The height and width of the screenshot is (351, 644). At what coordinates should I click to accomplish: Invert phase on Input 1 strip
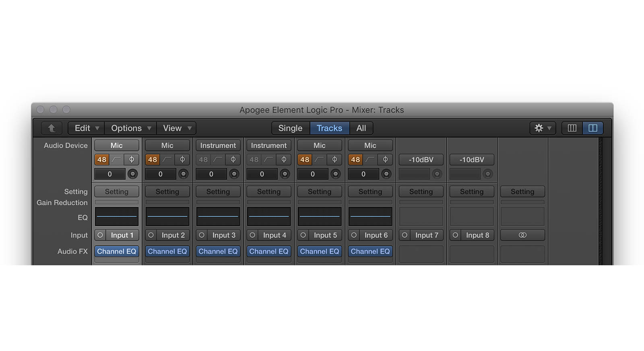pyautogui.click(x=132, y=160)
